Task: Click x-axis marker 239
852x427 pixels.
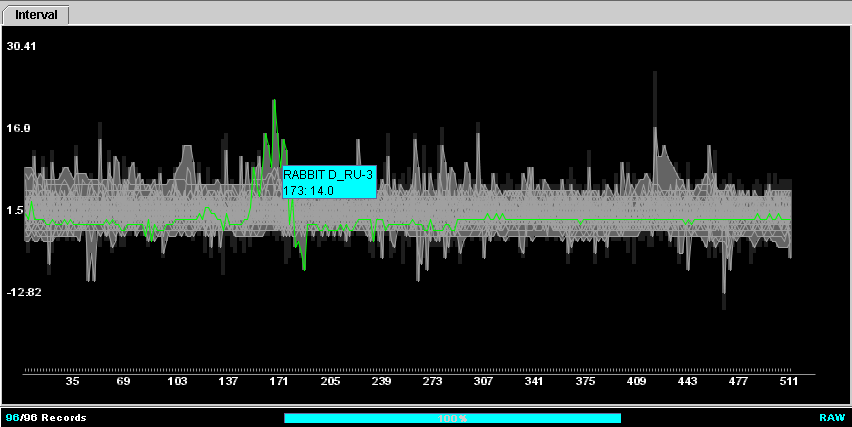Action: (x=381, y=382)
